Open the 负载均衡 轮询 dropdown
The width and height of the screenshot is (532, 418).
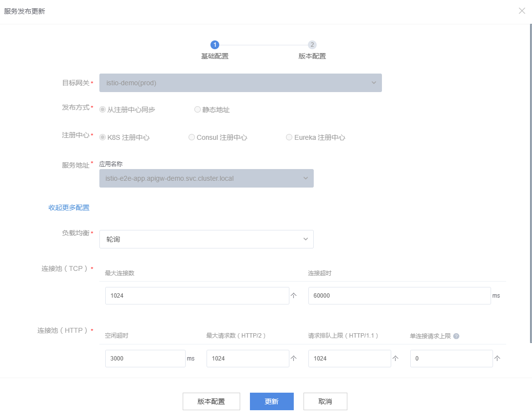(x=206, y=239)
